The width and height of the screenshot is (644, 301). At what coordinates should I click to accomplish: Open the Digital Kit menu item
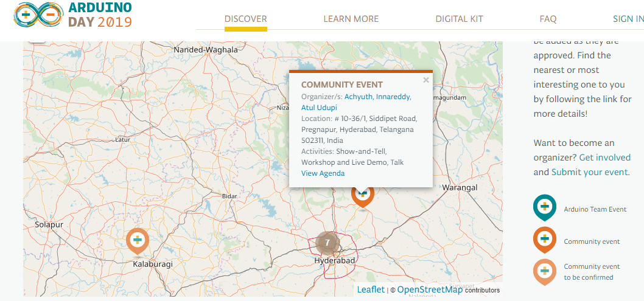tap(459, 19)
